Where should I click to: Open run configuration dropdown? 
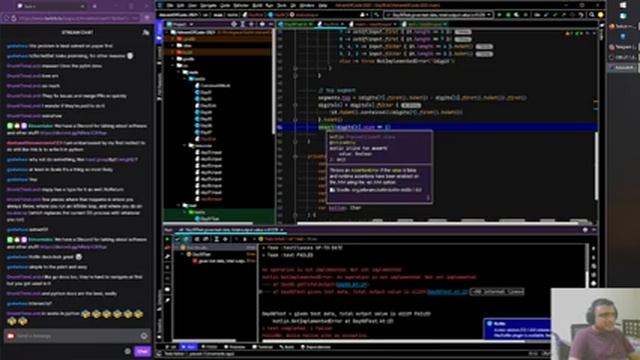(439, 15)
